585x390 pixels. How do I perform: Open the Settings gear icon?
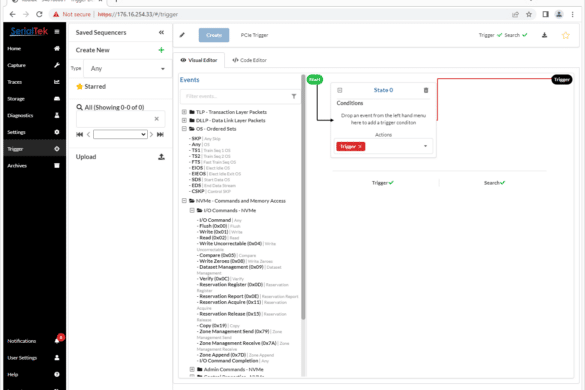[57, 132]
